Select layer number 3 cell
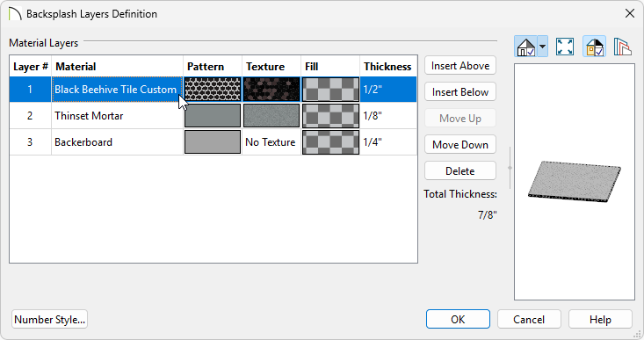The width and height of the screenshot is (644, 340). [x=30, y=142]
